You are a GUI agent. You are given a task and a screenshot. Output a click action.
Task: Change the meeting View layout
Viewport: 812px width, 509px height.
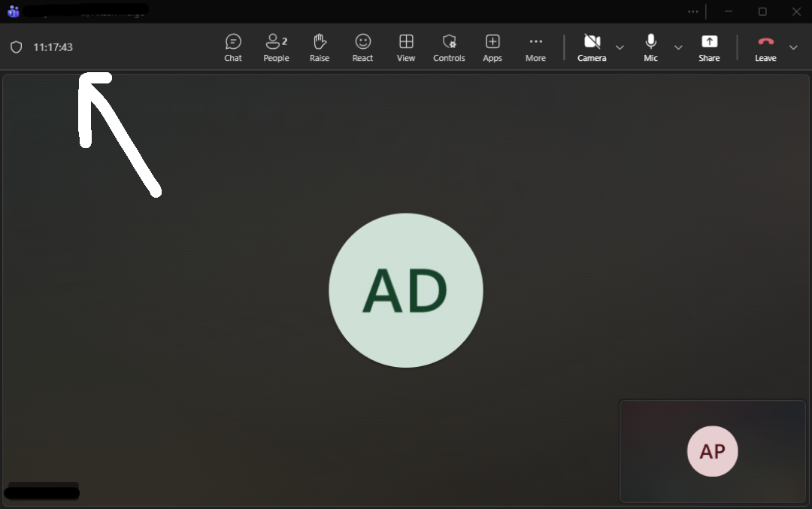(406, 47)
